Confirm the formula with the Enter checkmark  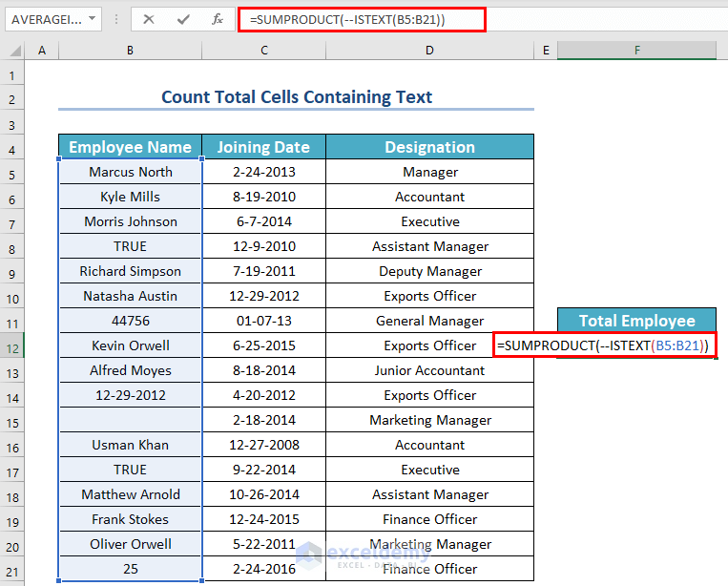tap(183, 19)
